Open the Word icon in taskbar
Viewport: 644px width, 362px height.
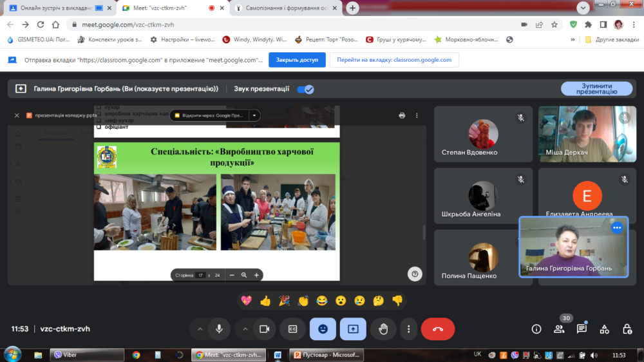pos(278,355)
